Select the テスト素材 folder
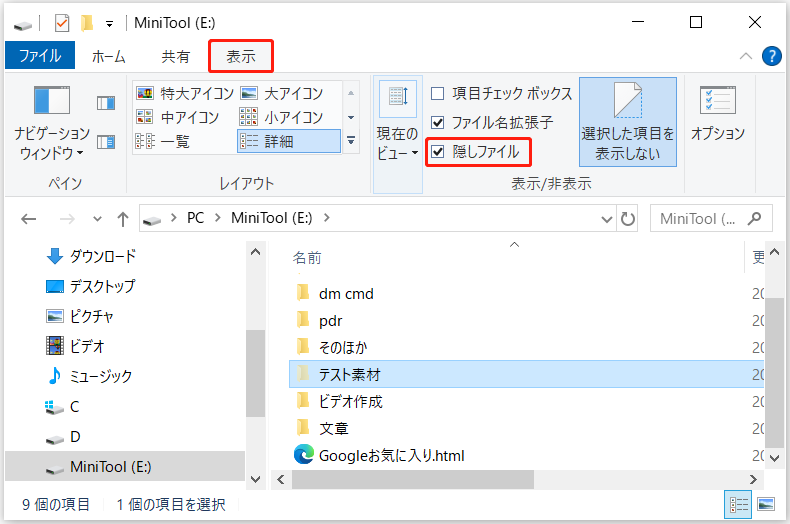The image size is (790, 524). [x=526, y=374]
